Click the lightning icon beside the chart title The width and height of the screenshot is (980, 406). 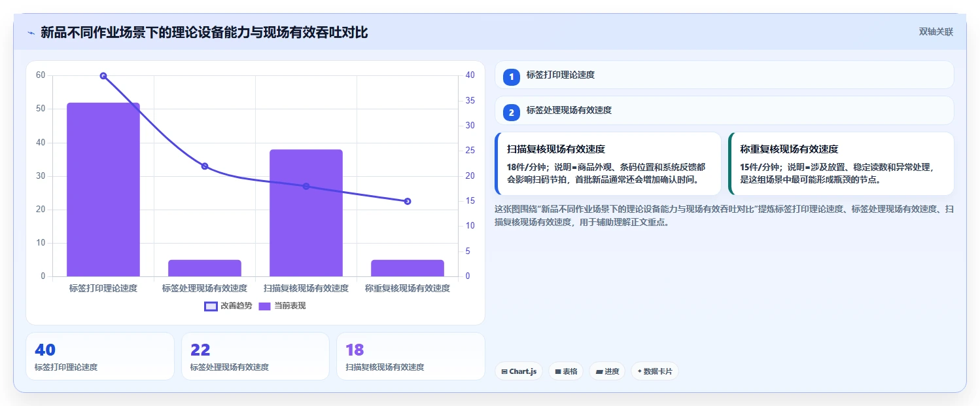tap(31, 33)
